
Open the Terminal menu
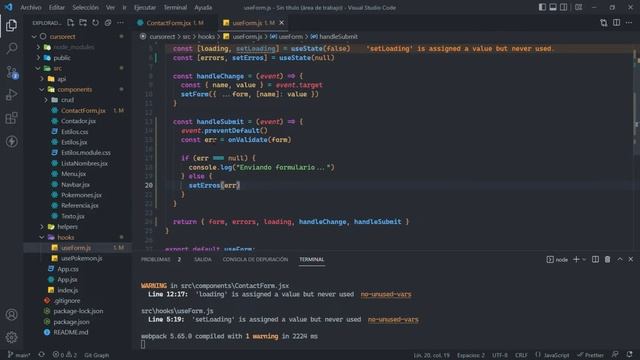(175, 7)
